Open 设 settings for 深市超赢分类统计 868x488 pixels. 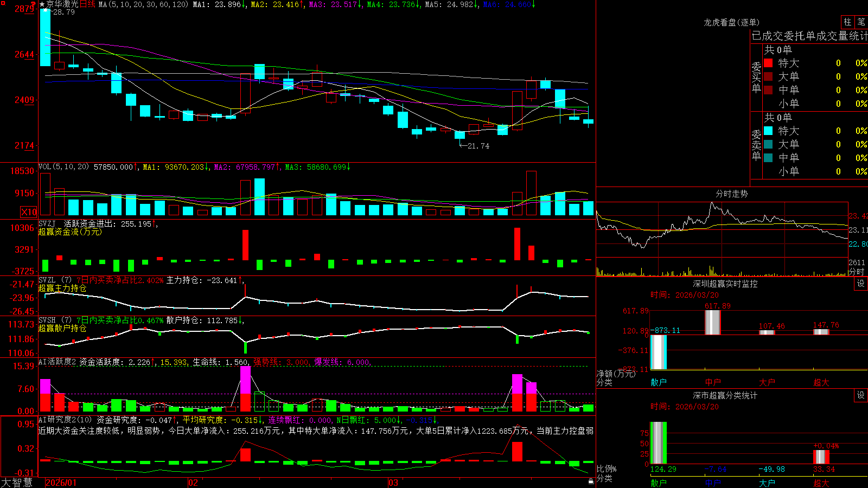(861, 395)
